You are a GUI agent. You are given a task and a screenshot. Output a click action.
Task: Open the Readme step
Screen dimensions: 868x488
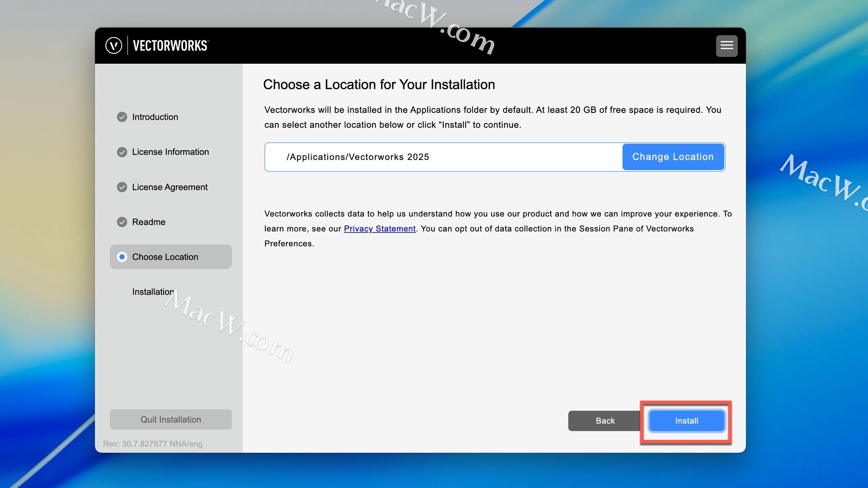[149, 222]
